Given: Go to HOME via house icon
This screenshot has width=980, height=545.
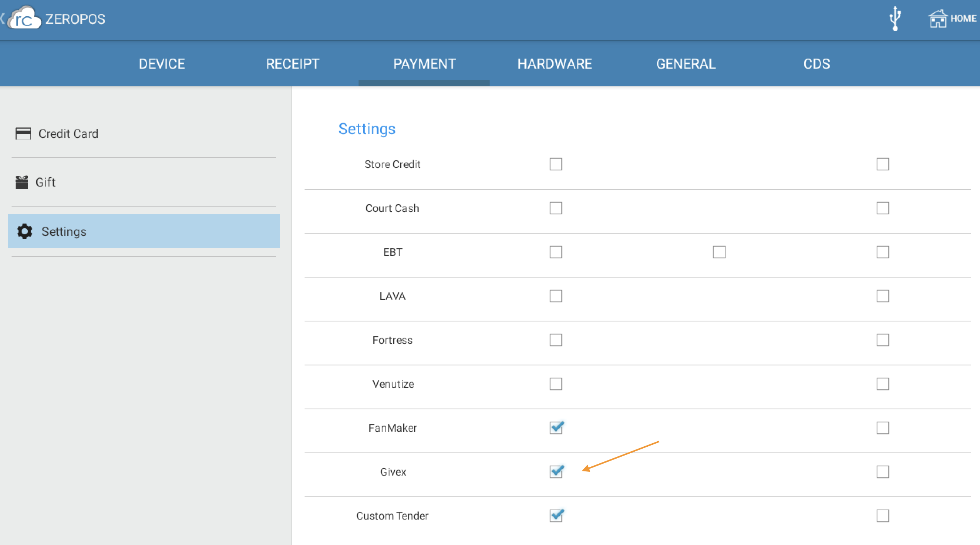Looking at the screenshot, I should coord(938,19).
